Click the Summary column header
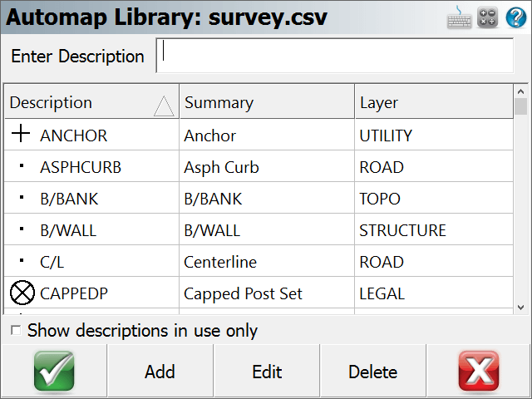The image size is (532, 399). (x=267, y=101)
